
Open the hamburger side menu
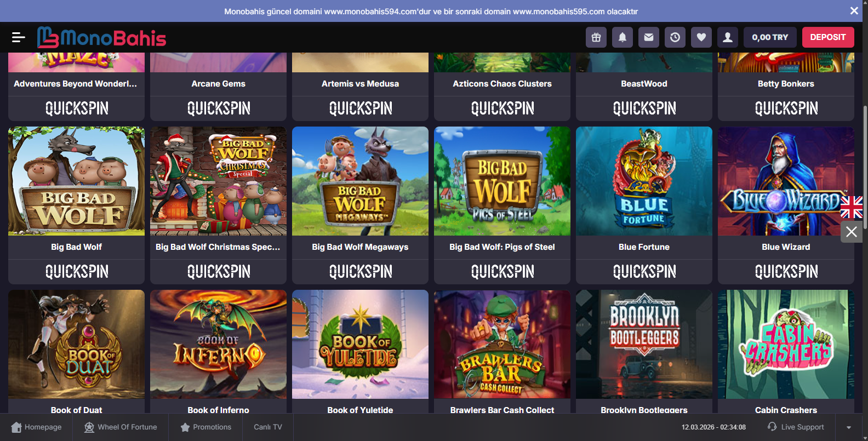click(18, 37)
